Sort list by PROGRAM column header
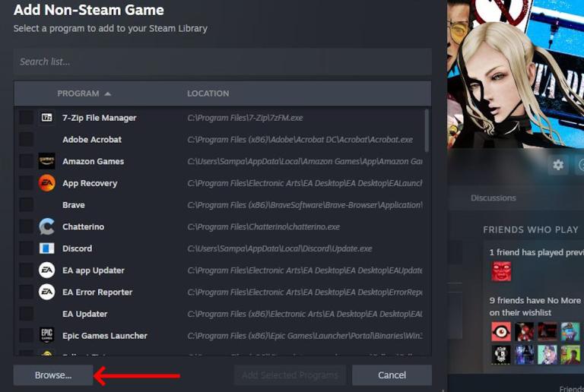584x392 pixels. tap(84, 93)
